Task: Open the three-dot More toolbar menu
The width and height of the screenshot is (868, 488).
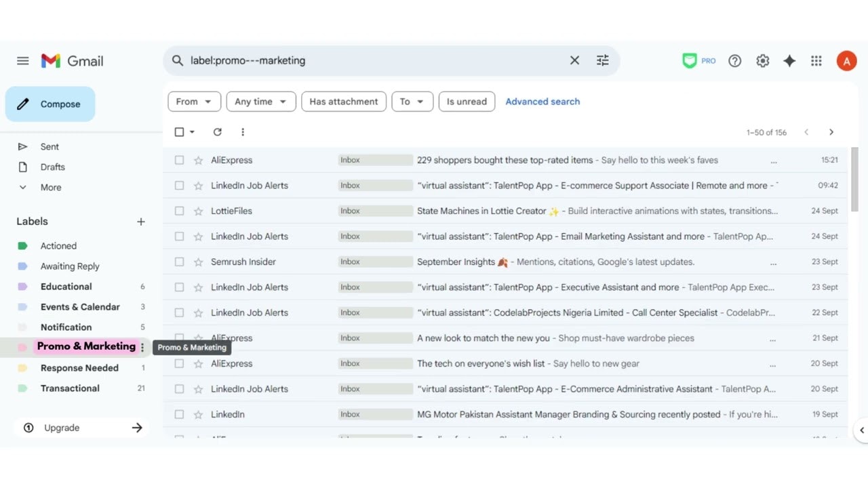Action: point(243,131)
